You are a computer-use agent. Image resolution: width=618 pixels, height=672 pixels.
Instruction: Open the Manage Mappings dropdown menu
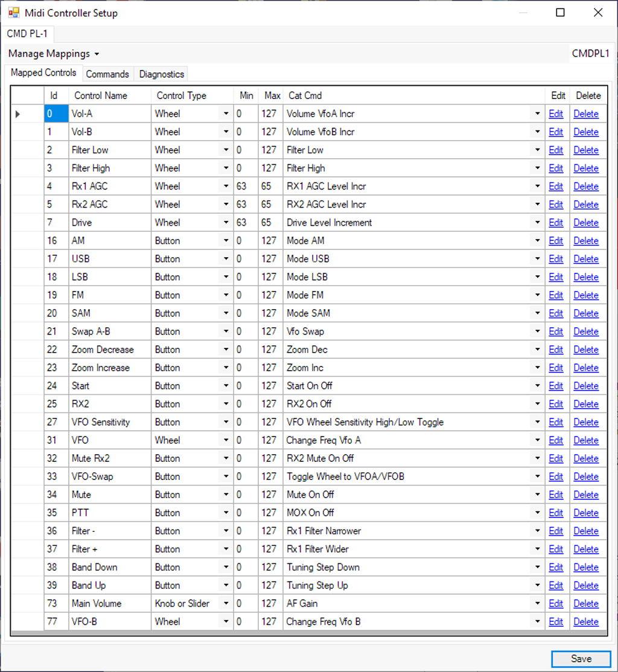click(x=54, y=54)
